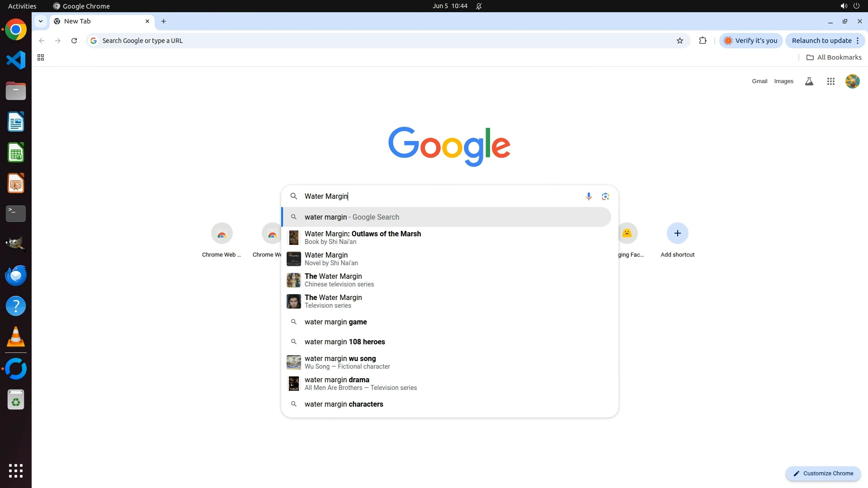The height and width of the screenshot is (488, 868).
Task: Open Google Lens image search icon
Action: coord(605,196)
